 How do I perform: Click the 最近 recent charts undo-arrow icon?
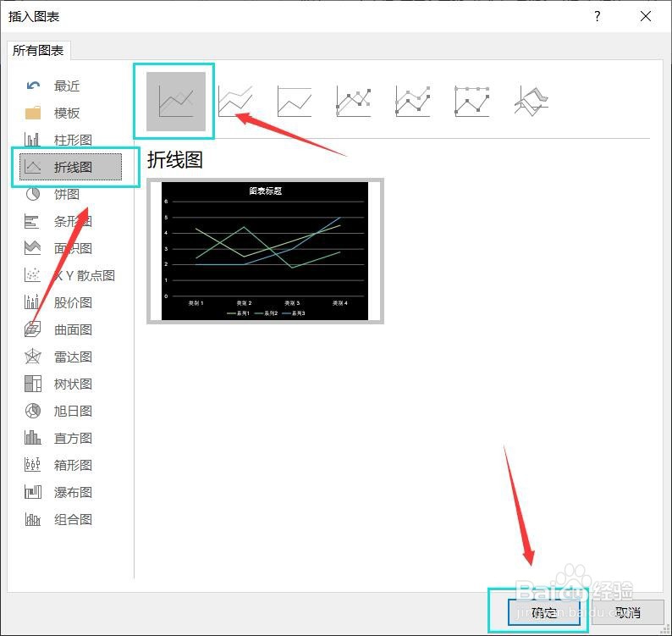(33, 86)
